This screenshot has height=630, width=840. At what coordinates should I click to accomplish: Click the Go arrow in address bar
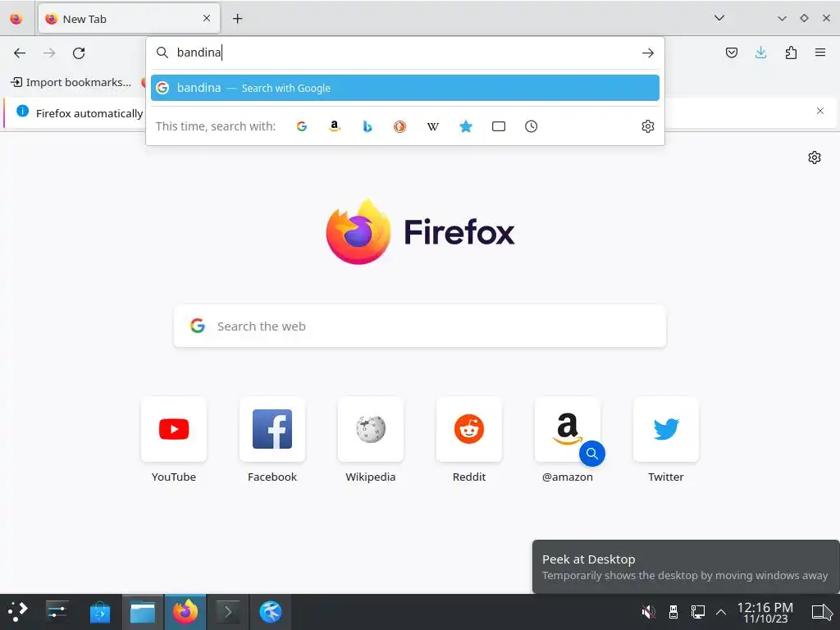point(648,52)
